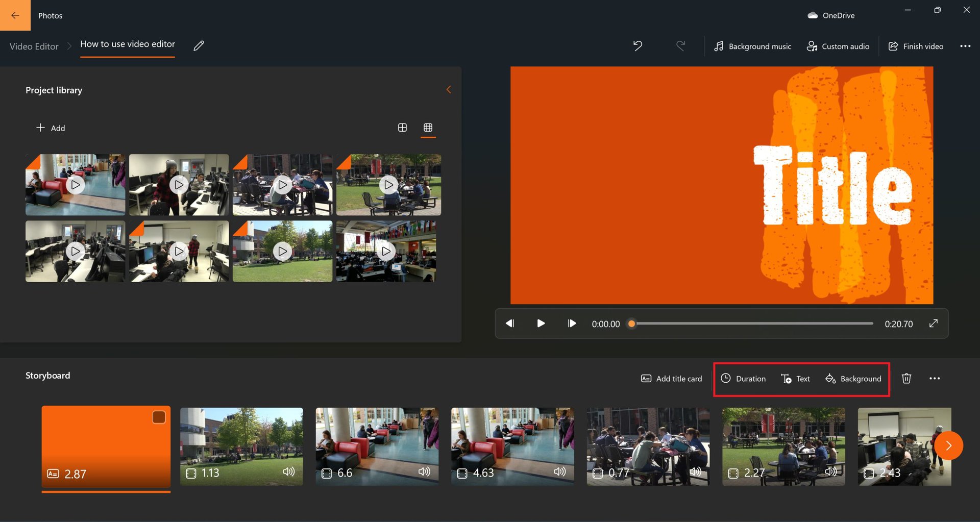Select the 6.6 storyboard clip
Screen dimensions: 980x522
coord(377,446)
